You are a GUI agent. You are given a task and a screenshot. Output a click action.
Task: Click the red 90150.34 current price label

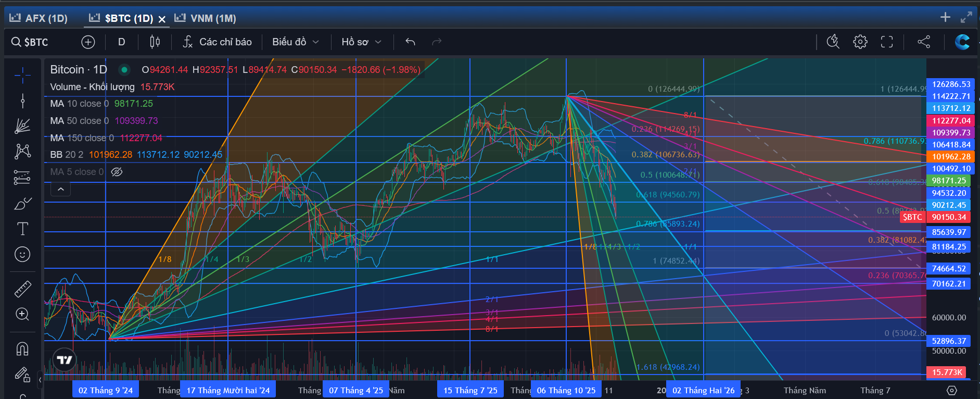[949, 217]
